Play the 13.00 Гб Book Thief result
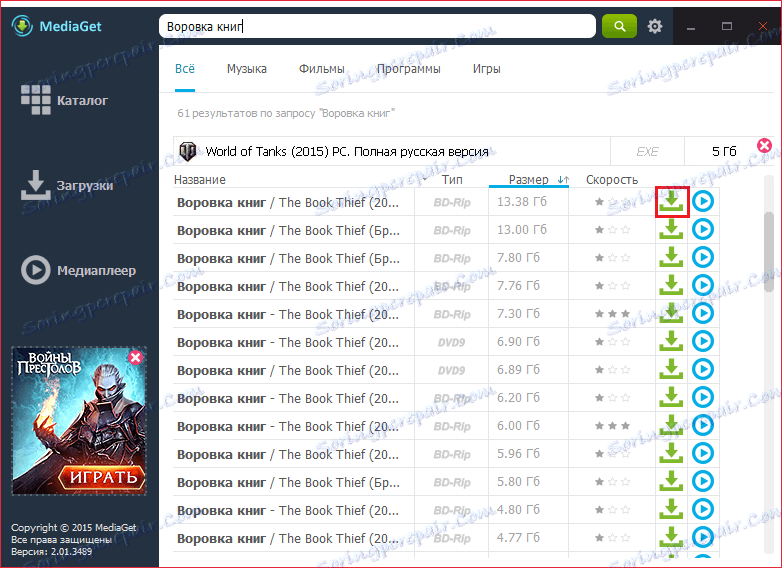This screenshot has height=568, width=782. click(703, 229)
